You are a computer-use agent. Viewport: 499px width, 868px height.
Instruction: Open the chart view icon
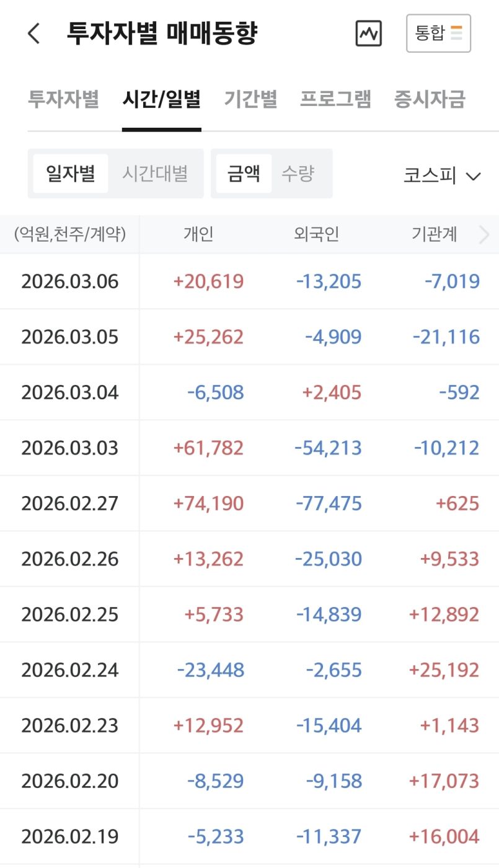tap(368, 33)
